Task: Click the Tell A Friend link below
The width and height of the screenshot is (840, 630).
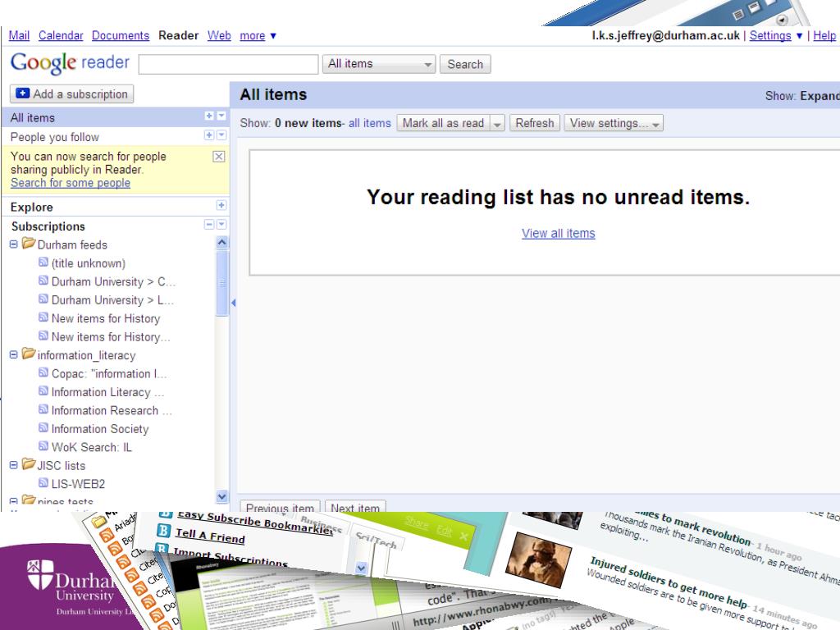Action: pos(210,536)
